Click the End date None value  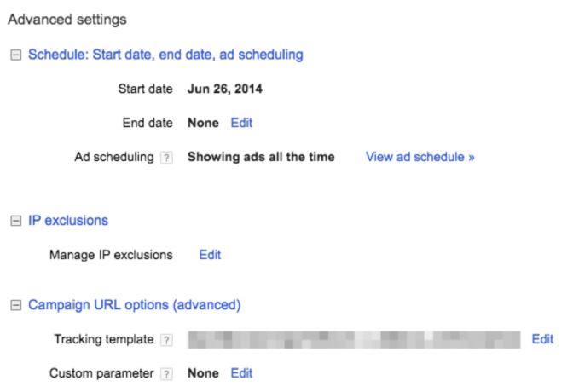(203, 123)
